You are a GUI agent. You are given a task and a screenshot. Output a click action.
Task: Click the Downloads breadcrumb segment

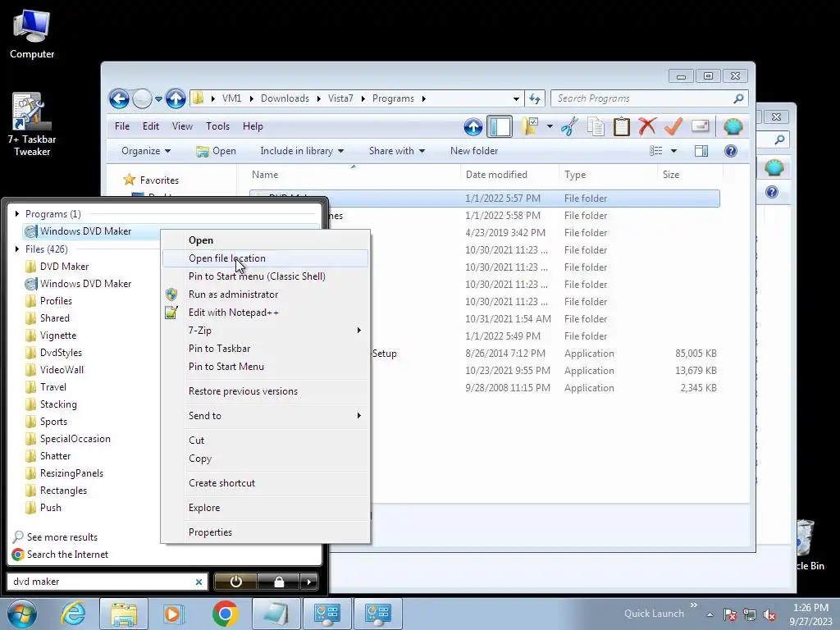tap(285, 98)
